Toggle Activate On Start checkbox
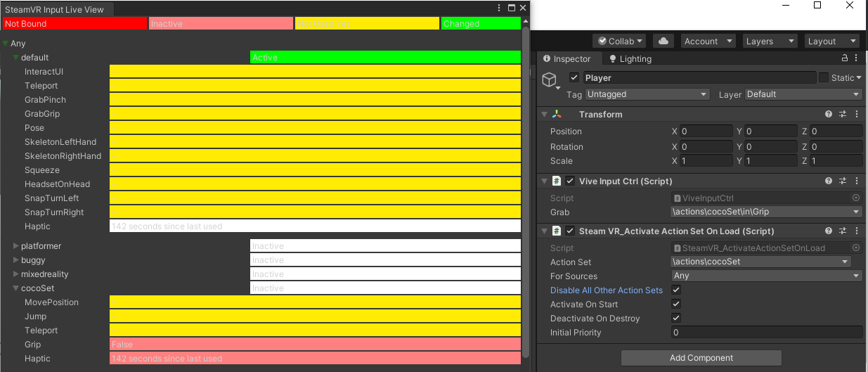This screenshot has width=868, height=372. [x=676, y=304]
